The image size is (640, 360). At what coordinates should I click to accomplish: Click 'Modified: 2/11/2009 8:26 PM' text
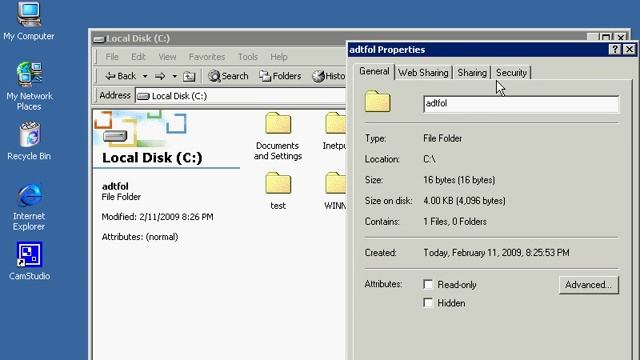158,217
